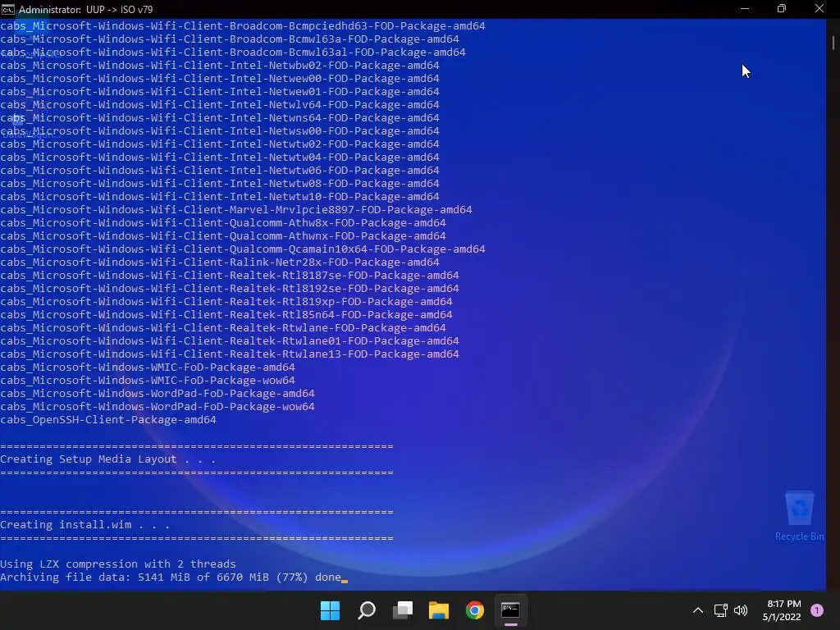Click 'Using LZX compression with 2 threads'
The width and height of the screenshot is (840, 630).
click(x=118, y=564)
